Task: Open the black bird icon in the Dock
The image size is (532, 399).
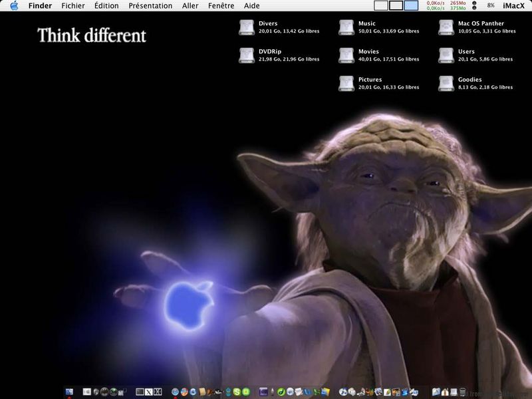Action: pyautogui.click(x=219, y=392)
